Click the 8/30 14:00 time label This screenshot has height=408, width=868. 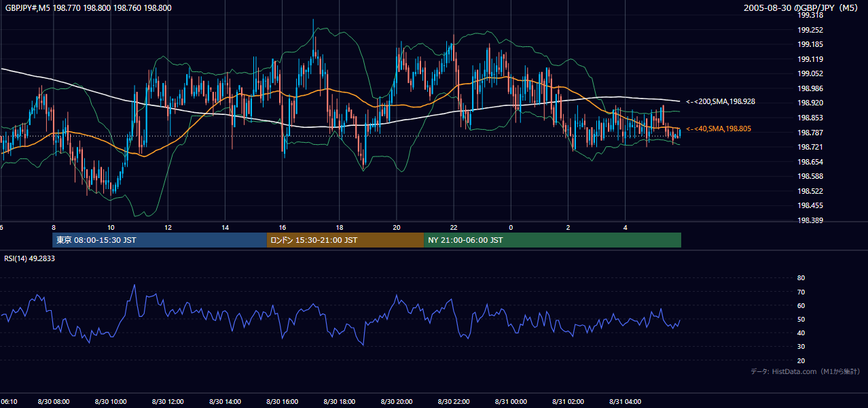coord(224,402)
